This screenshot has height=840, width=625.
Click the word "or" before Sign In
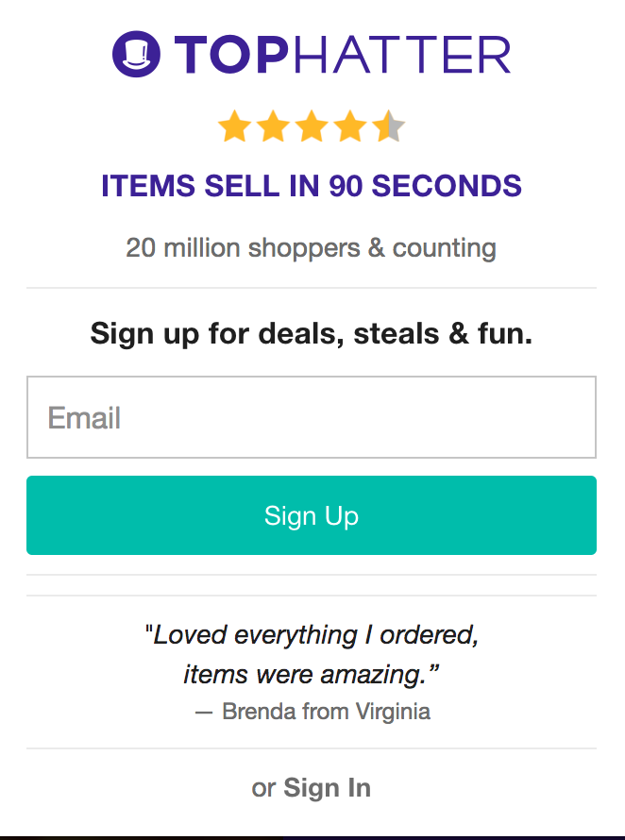[263, 788]
